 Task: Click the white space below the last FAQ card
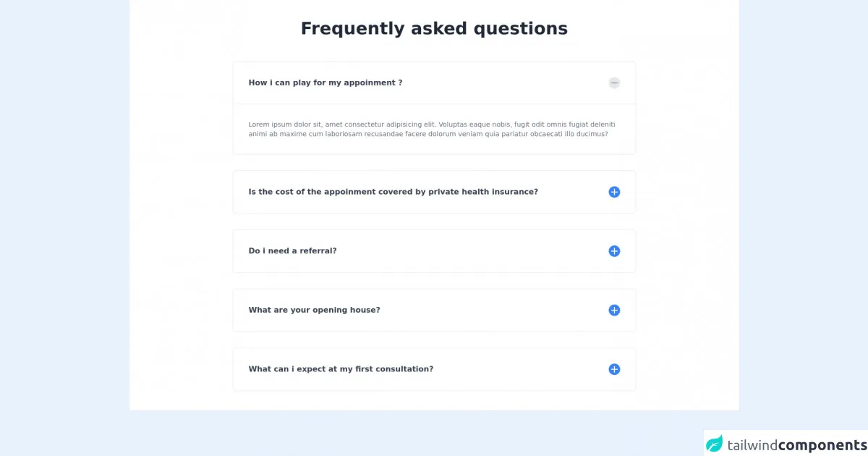coord(434,400)
